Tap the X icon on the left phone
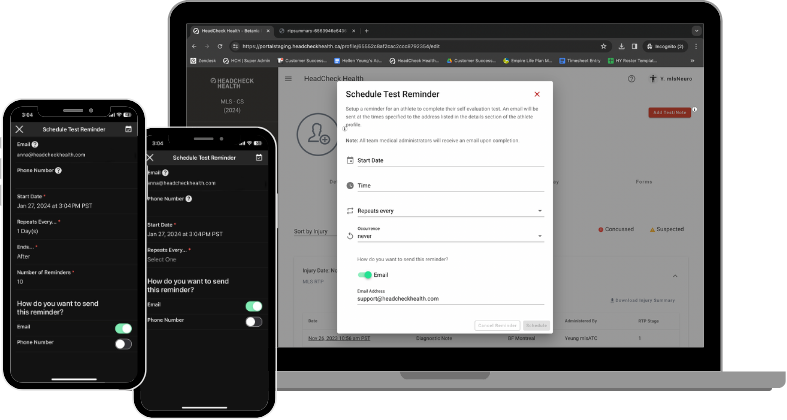The width and height of the screenshot is (787, 420). coord(19,129)
